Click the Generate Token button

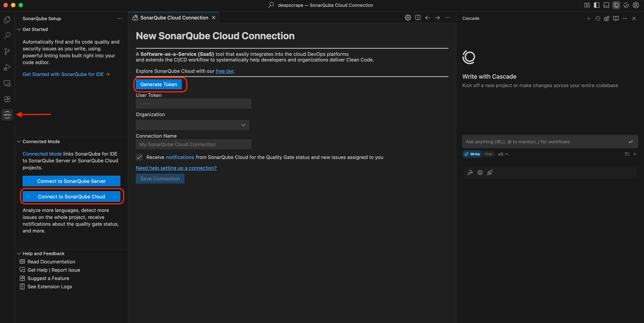tap(158, 84)
